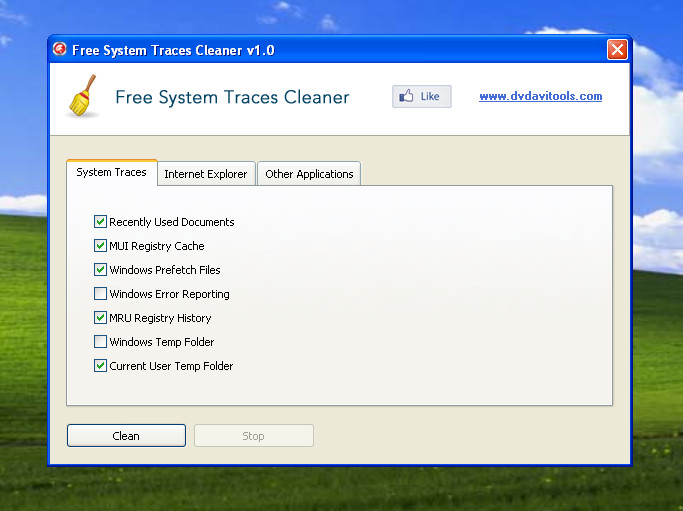
Task: Uncheck Recently Used Documents checkbox
Action: (100, 222)
